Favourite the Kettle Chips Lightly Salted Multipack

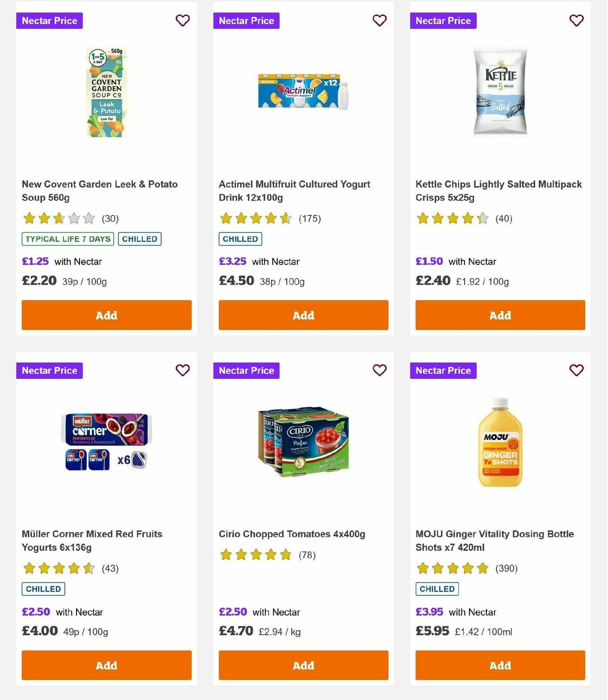tap(576, 21)
